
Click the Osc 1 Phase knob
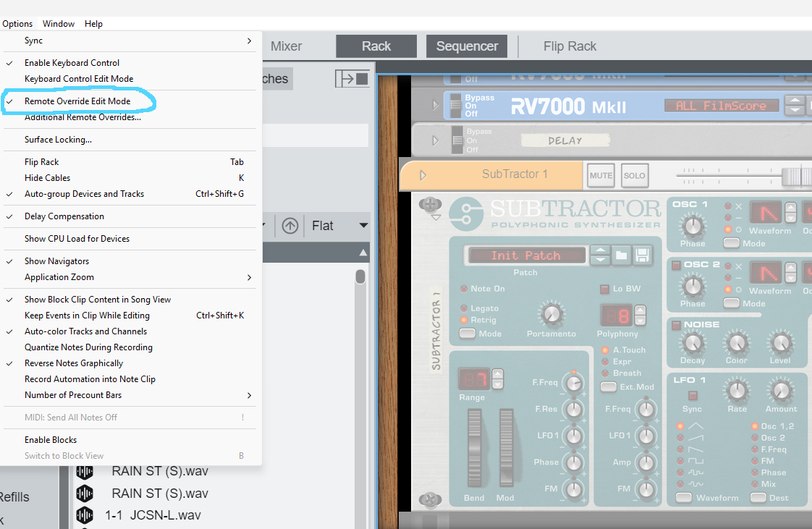(x=693, y=226)
